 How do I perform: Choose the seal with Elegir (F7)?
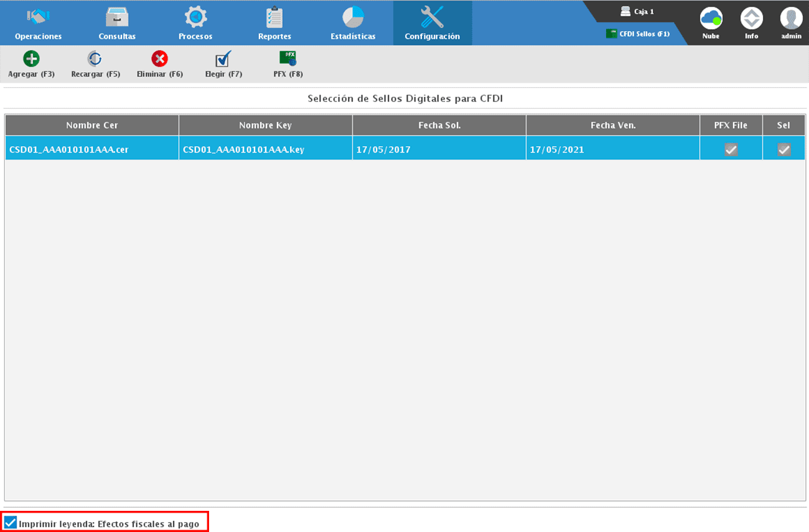(223, 59)
